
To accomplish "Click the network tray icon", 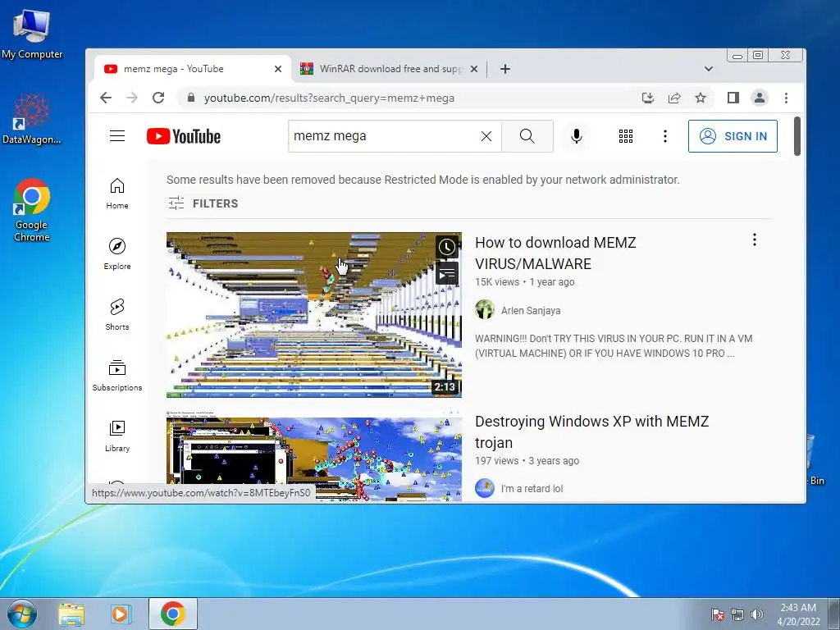I will coord(737,614).
